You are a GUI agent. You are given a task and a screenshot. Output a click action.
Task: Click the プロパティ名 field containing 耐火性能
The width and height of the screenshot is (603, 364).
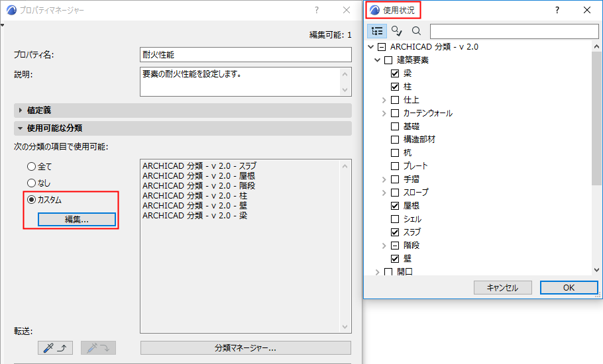pyautogui.click(x=246, y=54)
